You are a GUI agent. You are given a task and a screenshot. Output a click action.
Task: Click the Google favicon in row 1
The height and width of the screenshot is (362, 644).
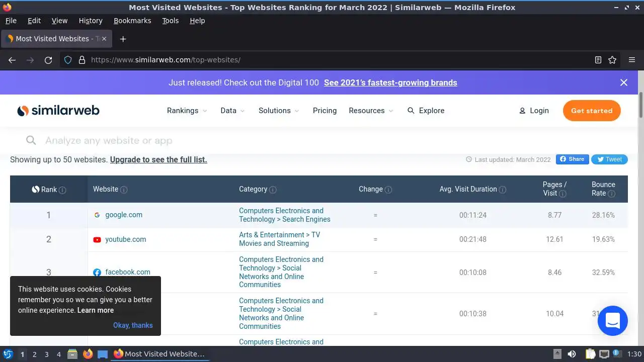97,215
